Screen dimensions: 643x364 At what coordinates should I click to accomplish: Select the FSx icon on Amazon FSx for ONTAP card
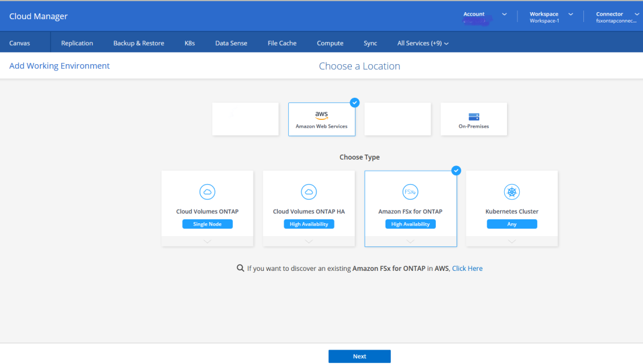(410, 192)
